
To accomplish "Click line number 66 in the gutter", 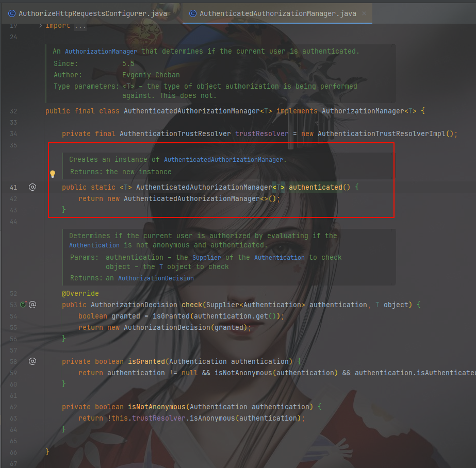I will [13, 452].
